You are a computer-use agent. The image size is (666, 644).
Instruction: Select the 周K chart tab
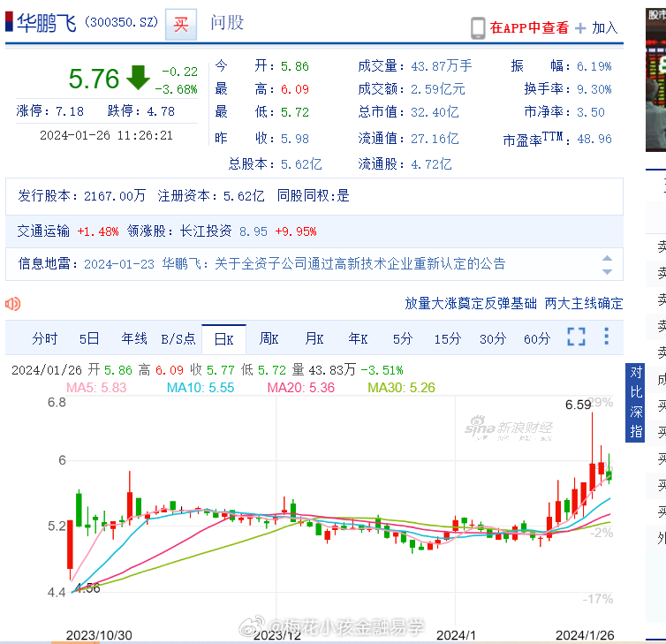pyautogui.click(x=269, y=338)
